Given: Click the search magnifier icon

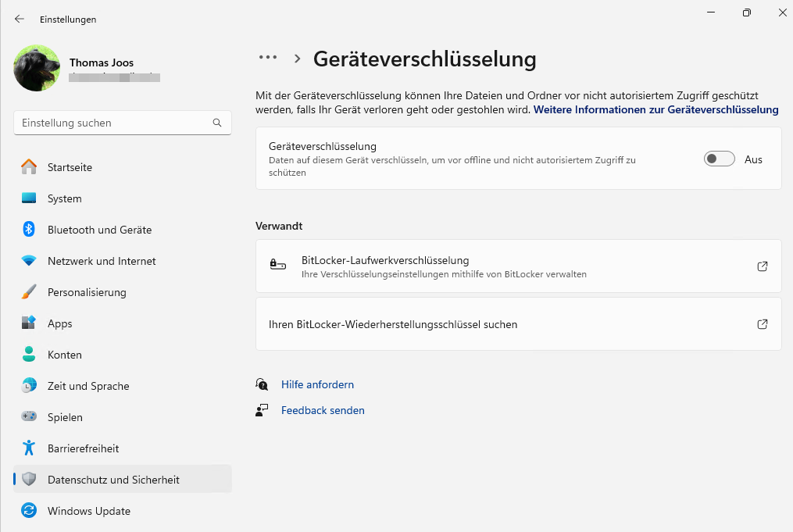Looking at the screenshot, I should [x=217, y=123].
